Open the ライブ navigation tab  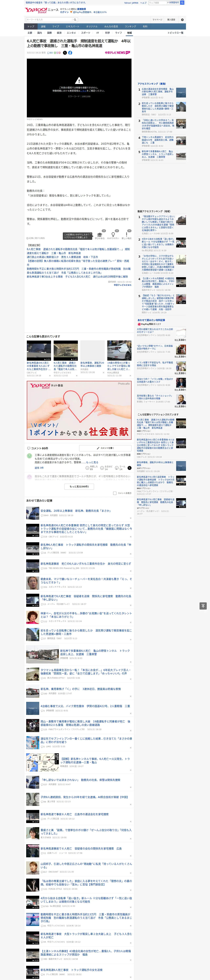point(56,27)
